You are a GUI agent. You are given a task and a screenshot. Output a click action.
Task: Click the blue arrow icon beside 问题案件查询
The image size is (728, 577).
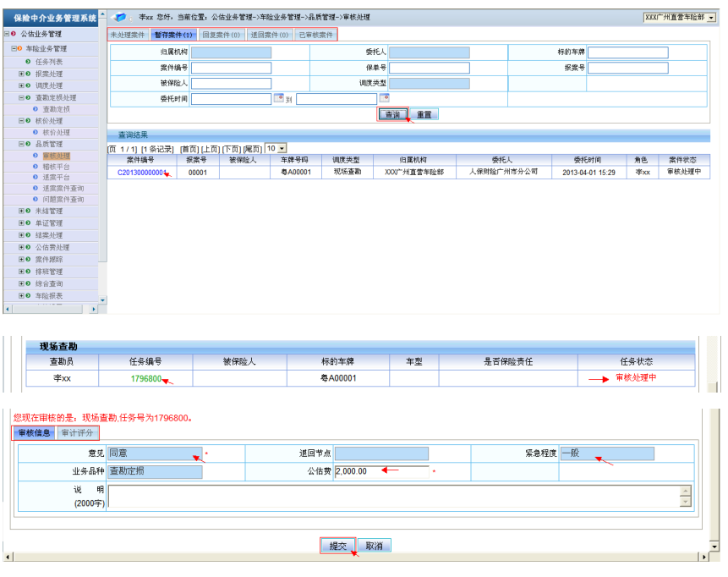pyautogui.click(x=36, y=200)
